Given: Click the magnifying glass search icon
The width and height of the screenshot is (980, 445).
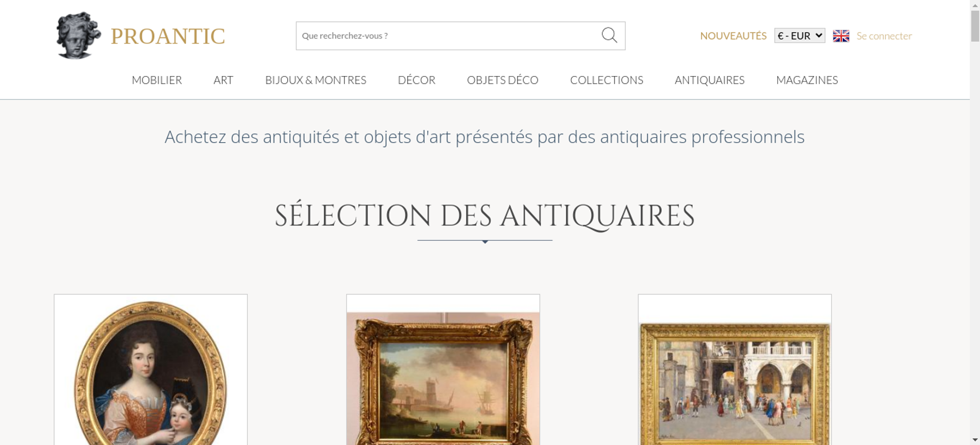Looking at the screenshot, I should point(609,35).
